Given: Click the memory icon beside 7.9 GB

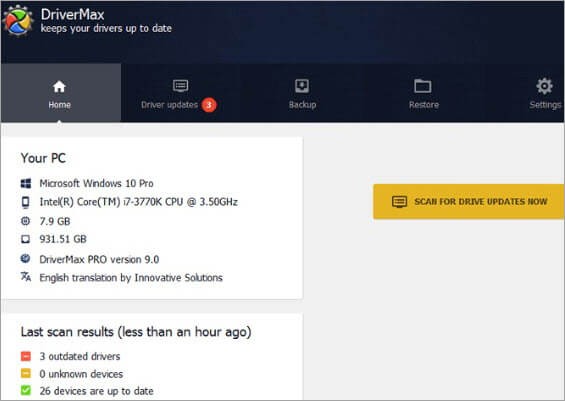Looking at the screenshot, I should coord(26,221).
